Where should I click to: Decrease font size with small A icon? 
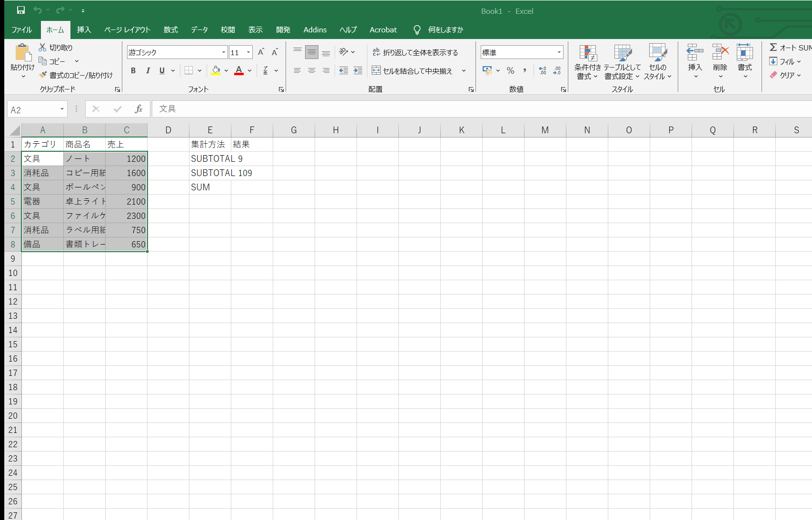tap(275, 52)
